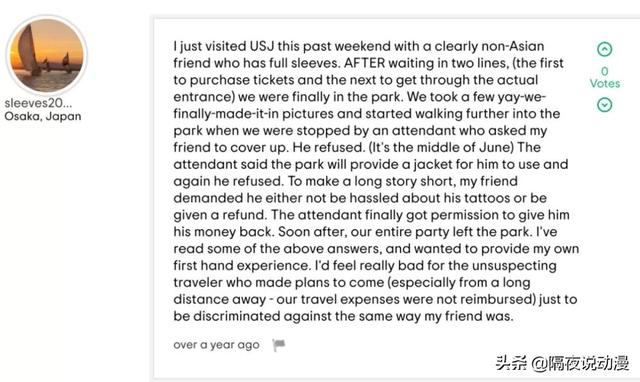Viewport: 640px width, 382px height.
Task: Downvote the review with the down arrow
Action: click(x=604, y=105)
